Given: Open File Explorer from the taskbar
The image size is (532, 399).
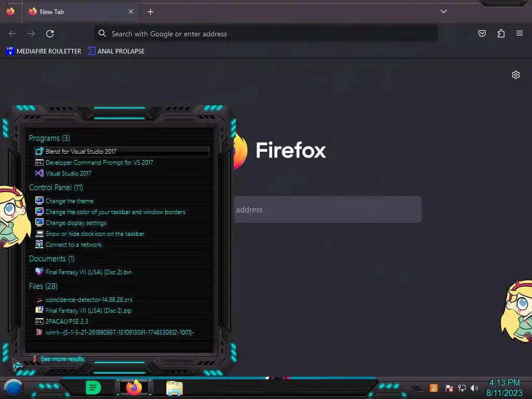Looking at the screenshot, I should click(175, 388).
